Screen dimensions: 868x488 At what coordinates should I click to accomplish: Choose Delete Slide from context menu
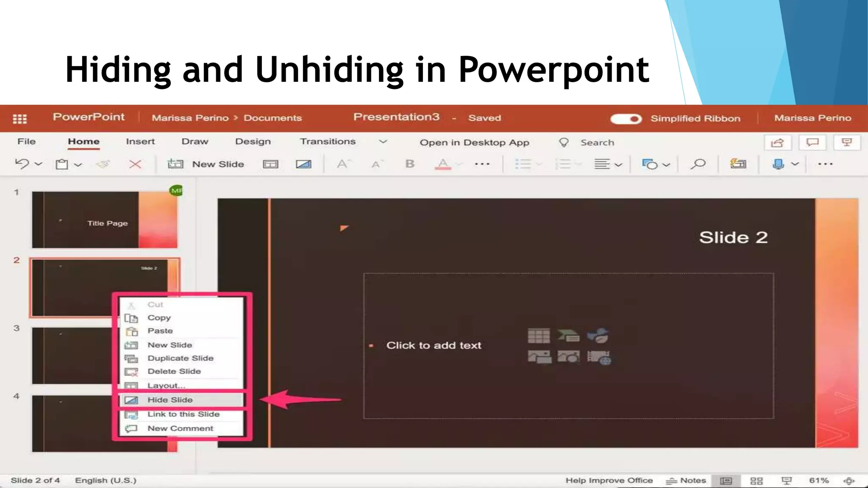(x=182, y=372)
